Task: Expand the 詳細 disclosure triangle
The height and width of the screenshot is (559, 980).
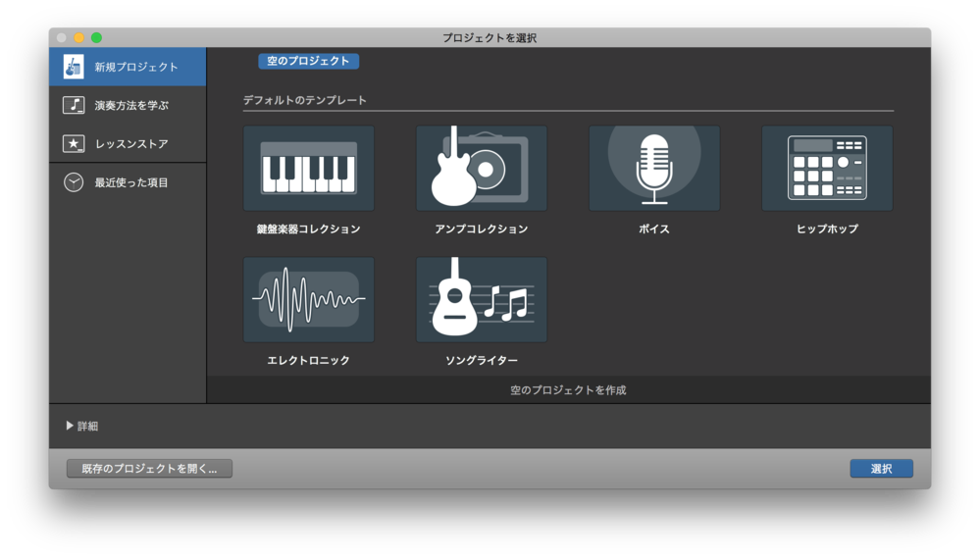Action: 70,426
